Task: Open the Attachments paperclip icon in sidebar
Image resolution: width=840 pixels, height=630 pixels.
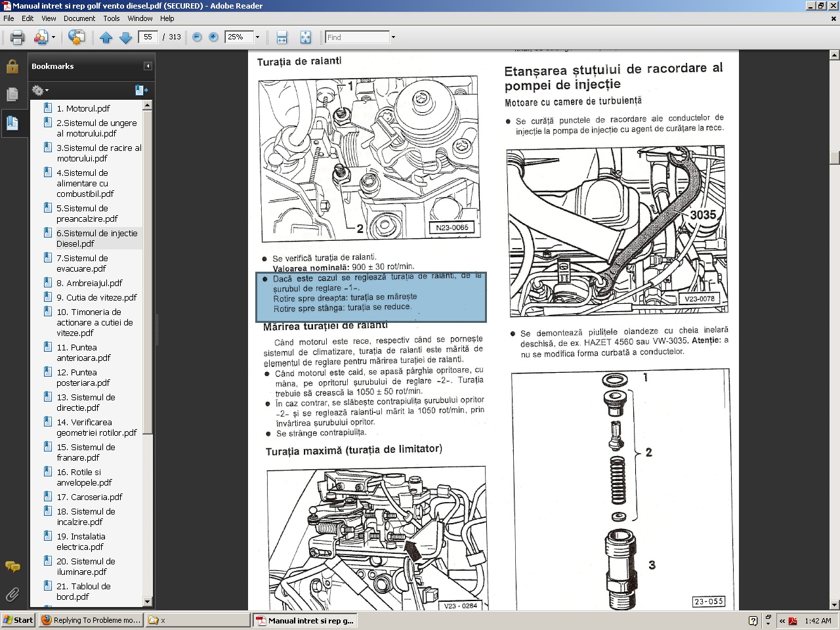Action: coord(12,595)
